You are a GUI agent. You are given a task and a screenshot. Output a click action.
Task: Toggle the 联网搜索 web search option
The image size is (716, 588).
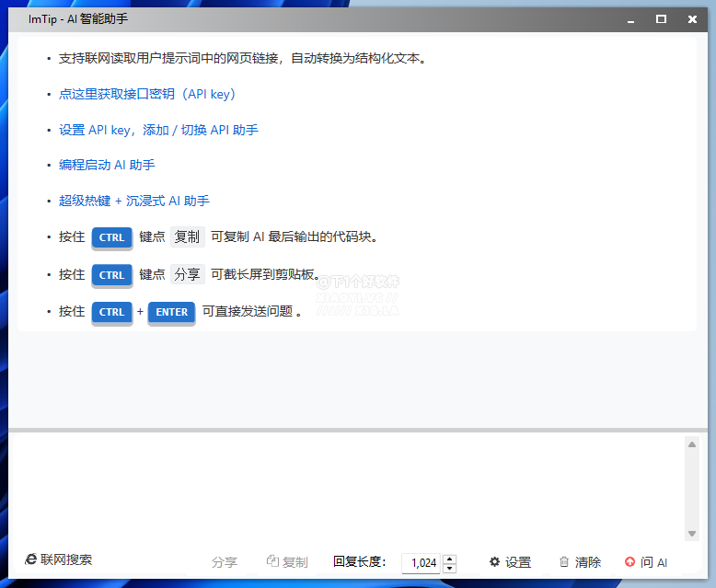[x=59, y=559]
